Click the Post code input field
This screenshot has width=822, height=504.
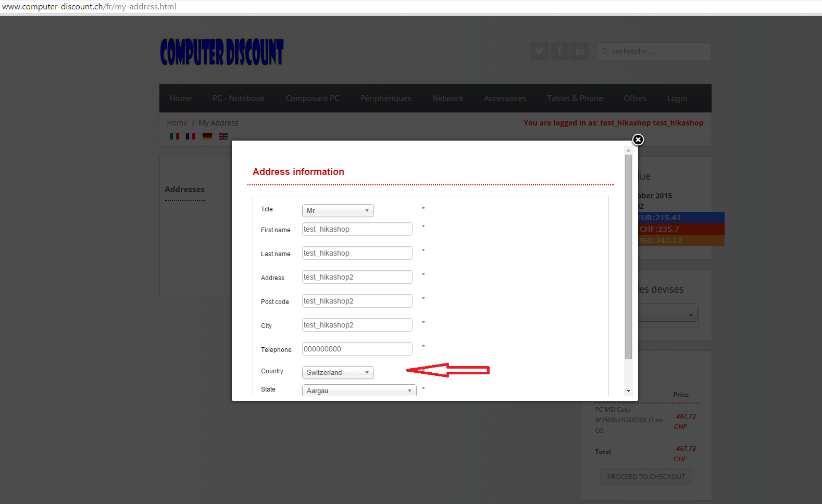[357, 301]
